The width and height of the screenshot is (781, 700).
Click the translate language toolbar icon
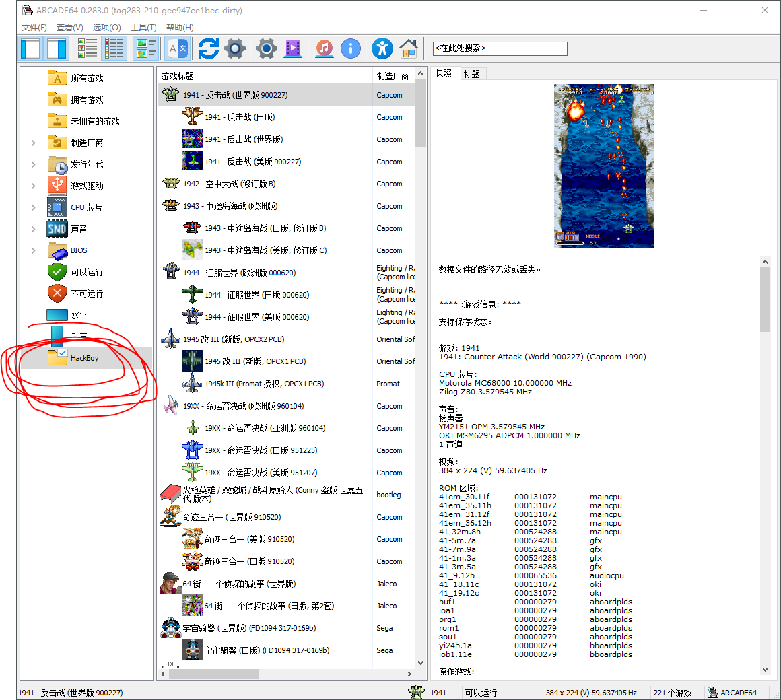tap(178, 48)
